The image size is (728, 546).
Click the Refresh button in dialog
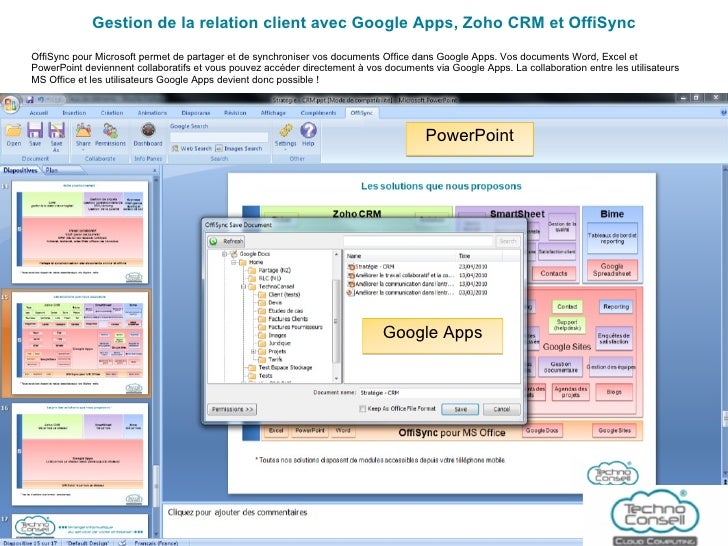tap(227, 241)
